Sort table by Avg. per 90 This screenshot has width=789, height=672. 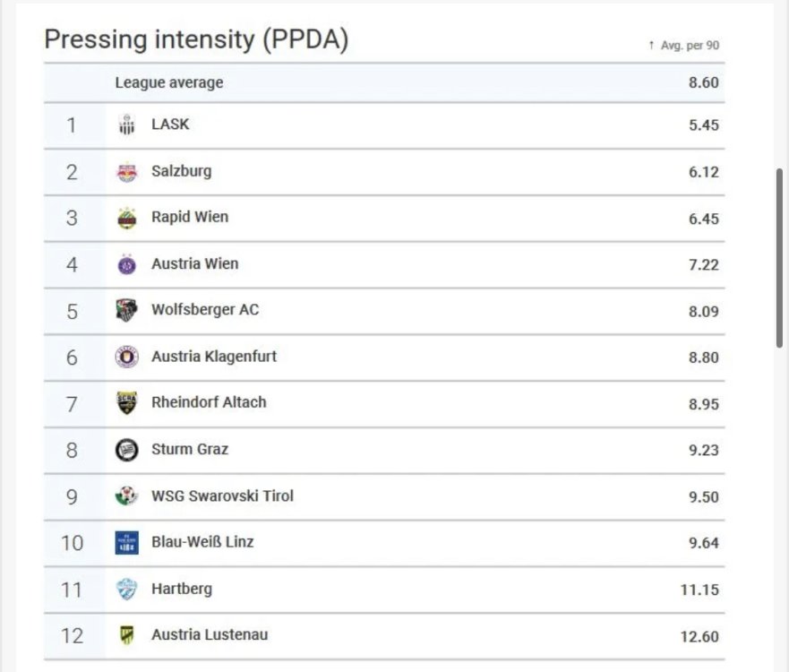point(684,45)
